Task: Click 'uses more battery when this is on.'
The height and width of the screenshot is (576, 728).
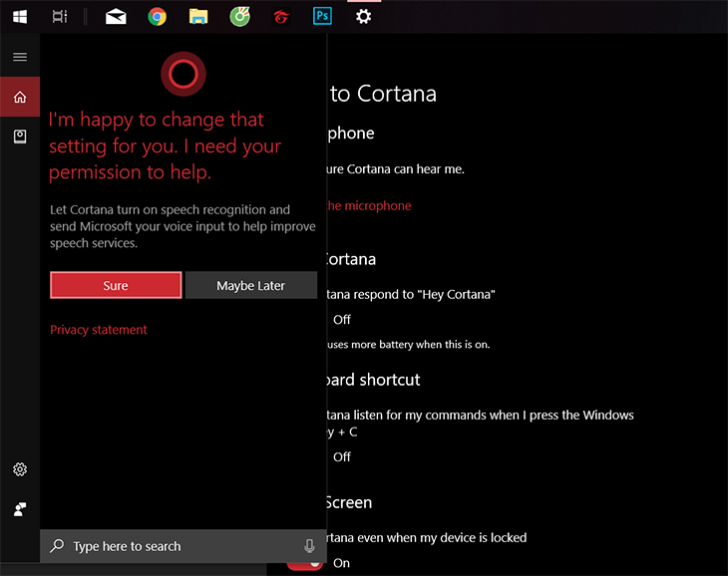Action: (x=408, y=345)
